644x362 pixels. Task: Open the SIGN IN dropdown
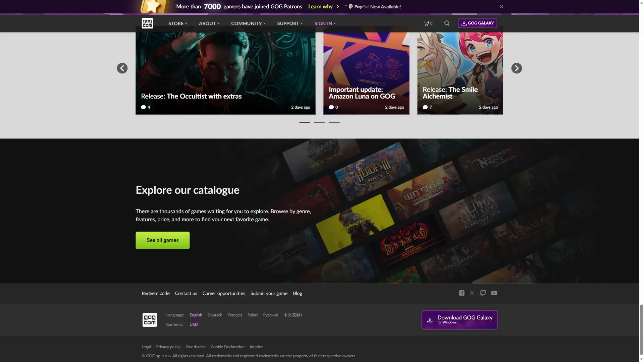(x=325, y=23)
